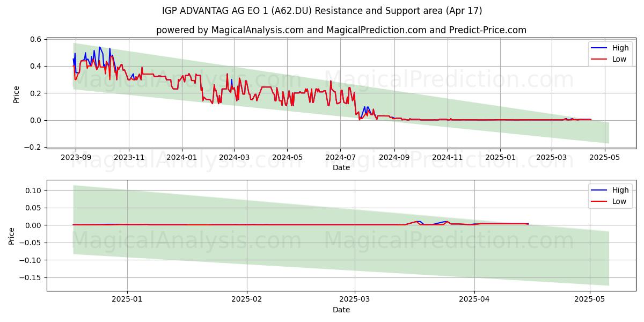The width and height of the screenshot is (644, 322).
Task: Click the 2024-11 date tick on top chart
Action: click(x=448, y=157)
